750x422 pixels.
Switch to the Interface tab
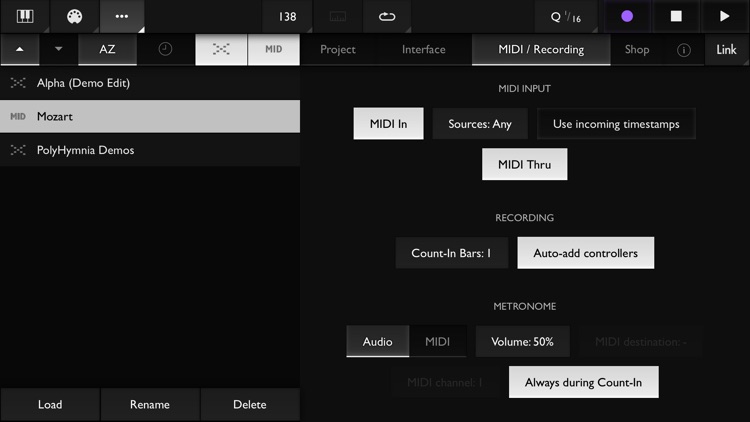point(423,49)
